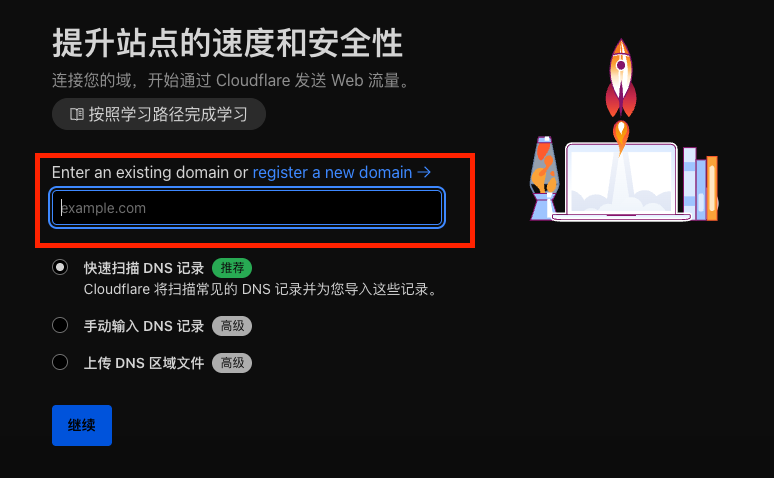Click the 继续 button
The height and width of the screenshot is (478, 774).
[82, 425]
